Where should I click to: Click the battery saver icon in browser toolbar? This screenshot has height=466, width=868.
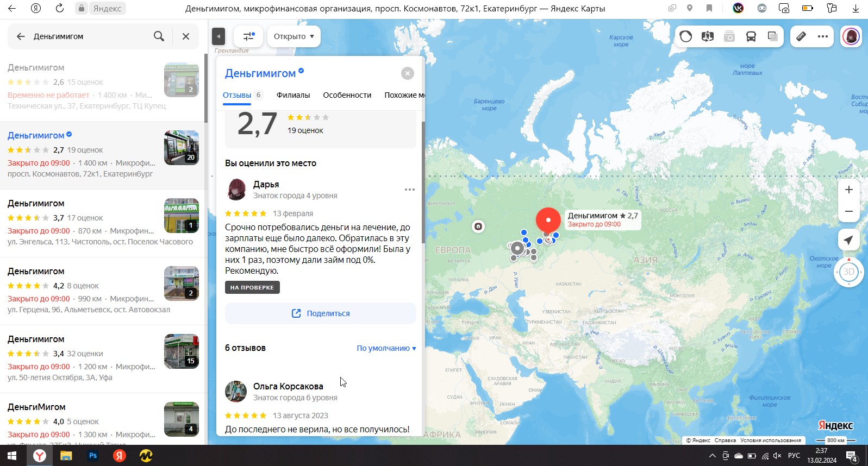pos(808,8)
